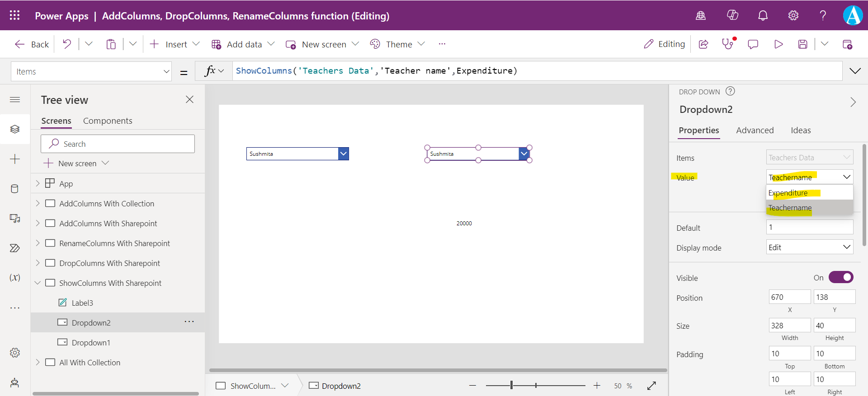Open Variables icon in left rail

click(x=14, y=277)
